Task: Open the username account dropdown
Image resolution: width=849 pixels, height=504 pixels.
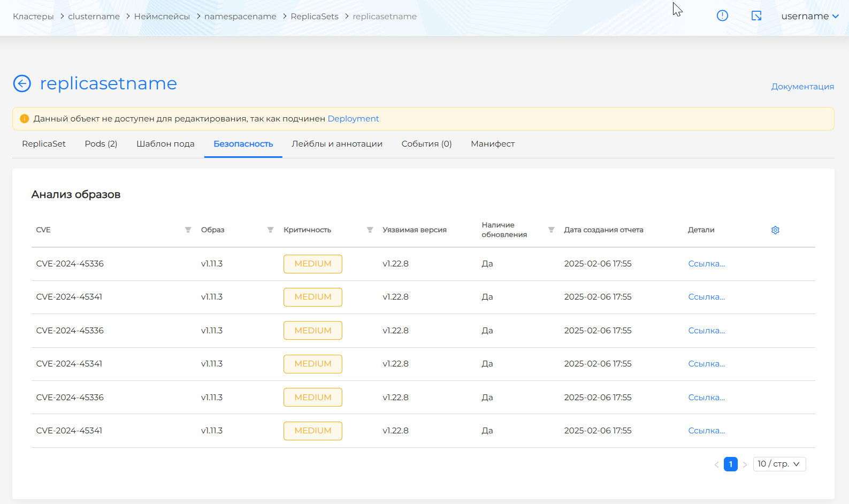Action: (809, 16)
